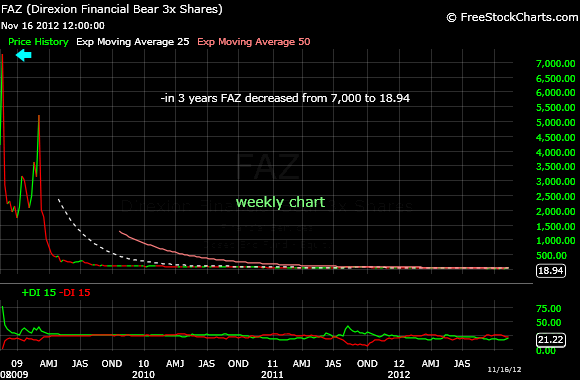Image resolution: width=580 pixels, height=380 pixels.
Task: Click the 6,500.00 price axis label
Action: pos(556,78)
